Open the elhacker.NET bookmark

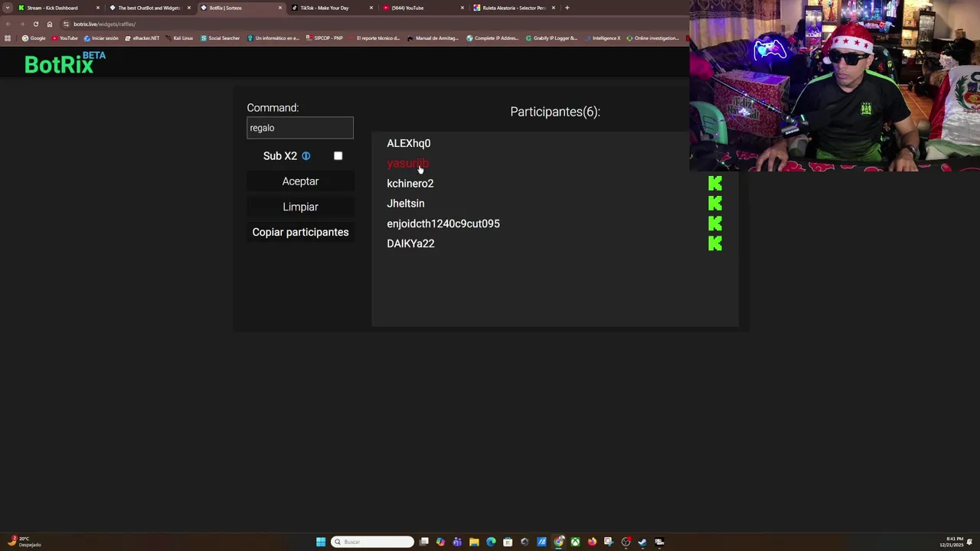[x=142, y=38]
